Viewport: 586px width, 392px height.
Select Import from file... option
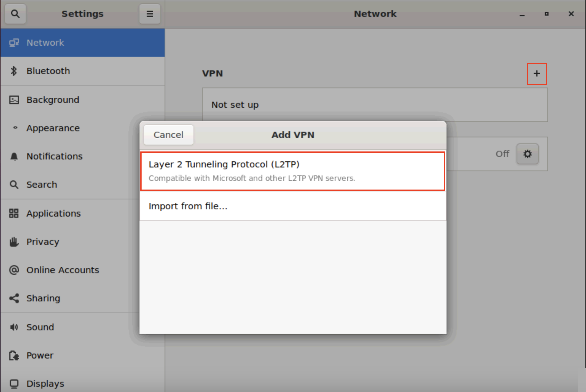[x=293, y=206]
